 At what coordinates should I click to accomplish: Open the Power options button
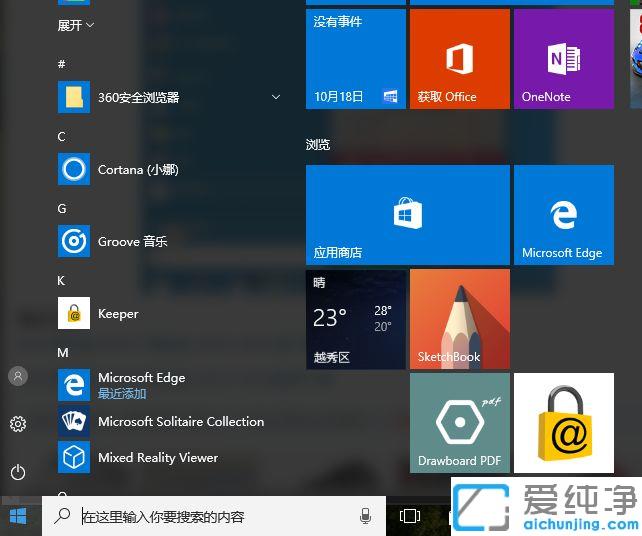click(x=18, y=473)
